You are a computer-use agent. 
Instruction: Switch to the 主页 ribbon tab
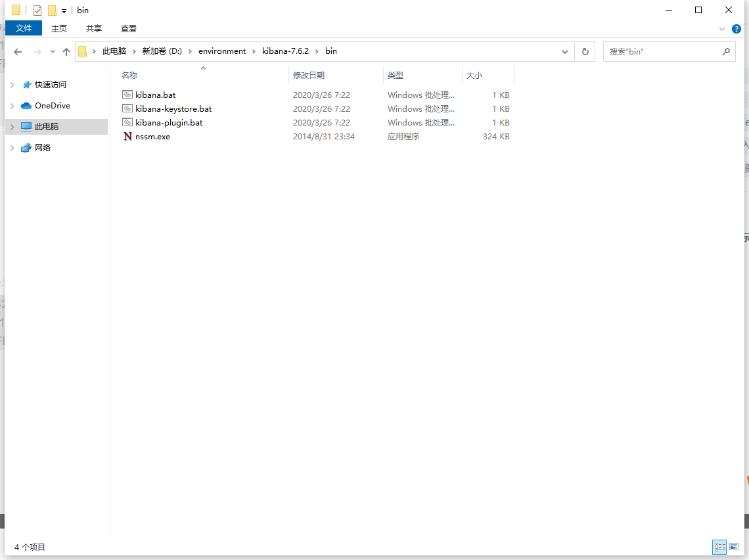tap(58, 29)
